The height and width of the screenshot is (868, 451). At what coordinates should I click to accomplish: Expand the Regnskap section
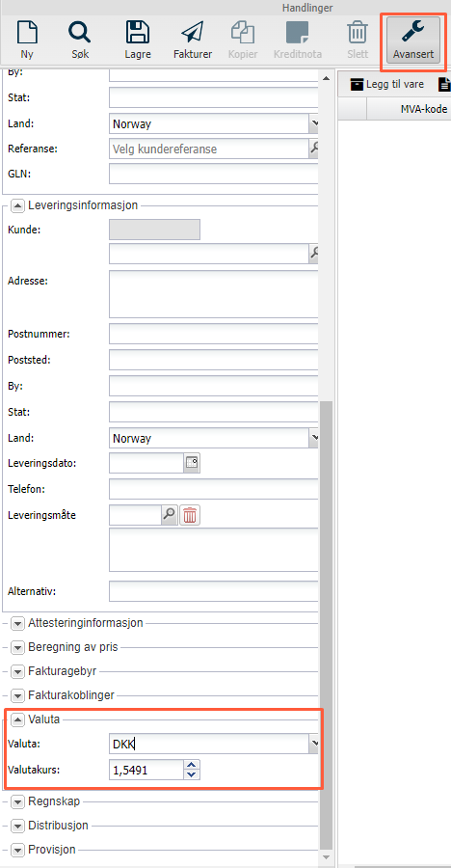(x=18, y=800)
